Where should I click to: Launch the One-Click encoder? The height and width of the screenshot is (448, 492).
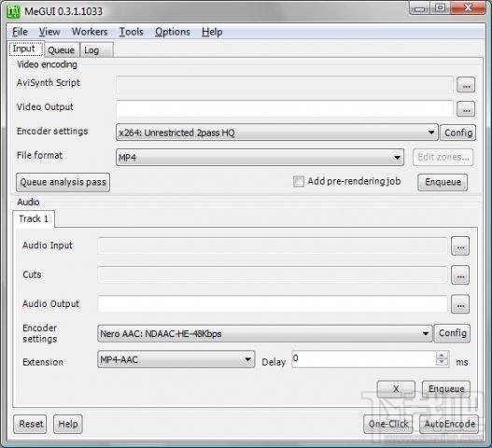pyautogui.click(x=388, y=424)
